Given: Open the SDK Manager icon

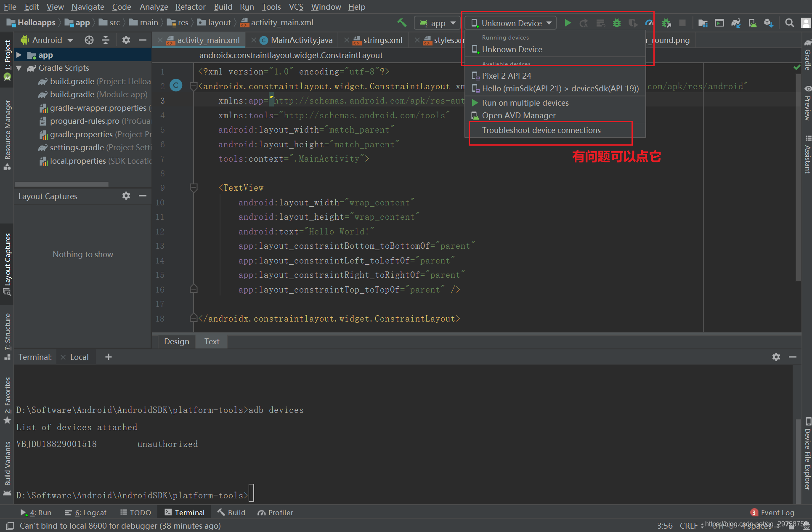Looking at the screenshot, I should (x=768, y=23).
